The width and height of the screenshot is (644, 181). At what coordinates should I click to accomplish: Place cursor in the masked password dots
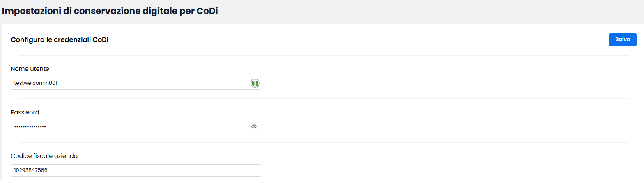(x=30, y=127)
